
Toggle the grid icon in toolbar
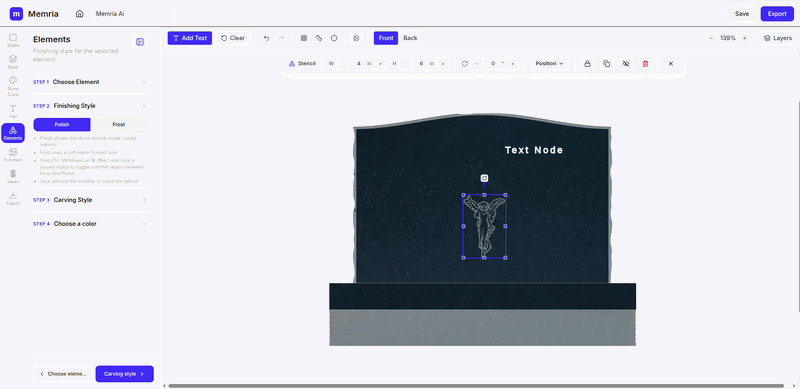(x=304, y=38)
